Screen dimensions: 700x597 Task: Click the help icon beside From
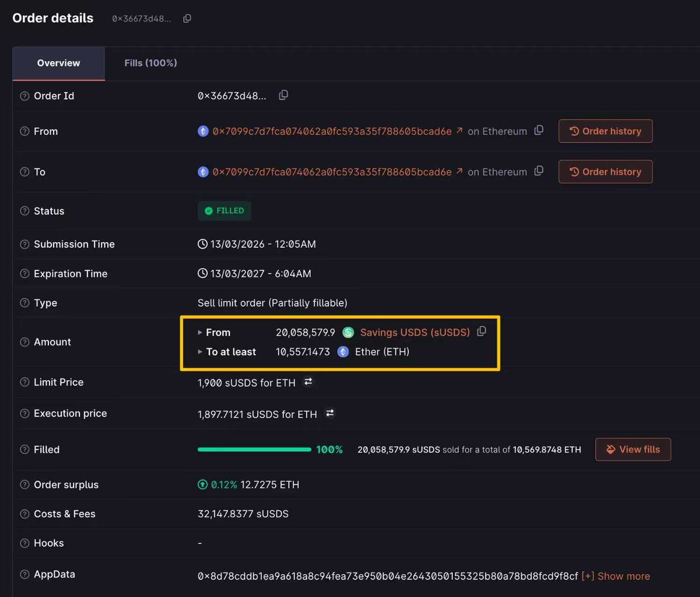pos(24,132)
